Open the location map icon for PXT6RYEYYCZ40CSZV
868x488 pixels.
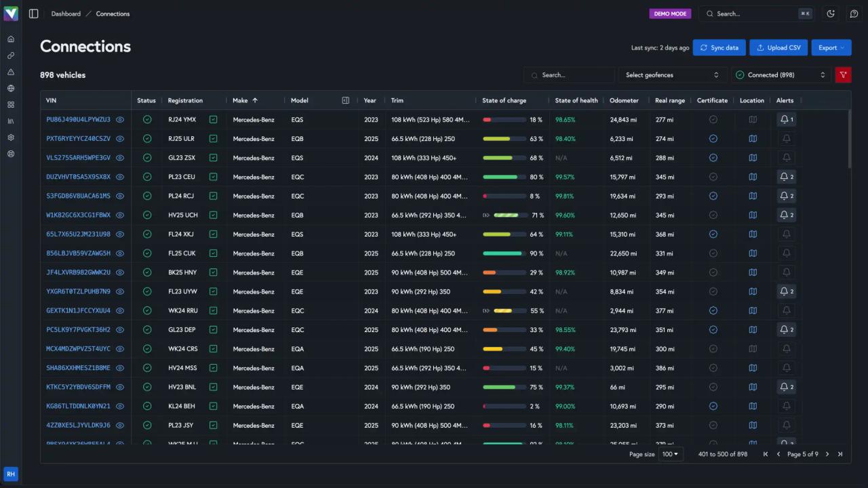click(752, 139)
